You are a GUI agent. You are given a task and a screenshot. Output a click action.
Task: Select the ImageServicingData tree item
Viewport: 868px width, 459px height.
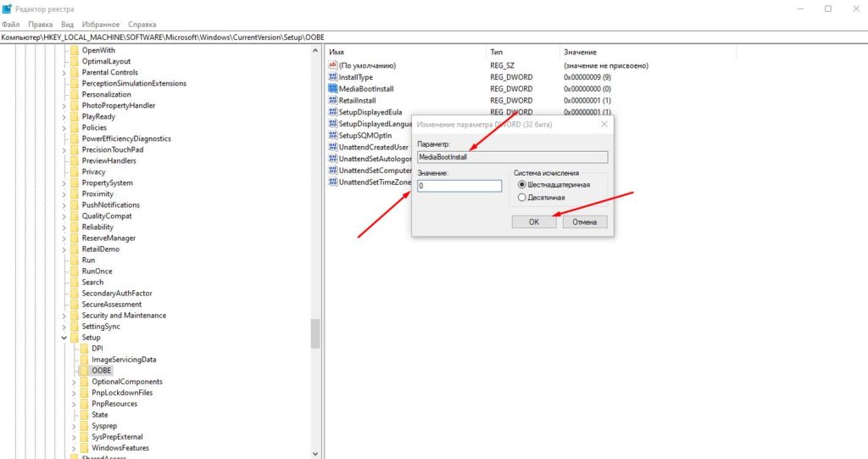click(124, 359)
